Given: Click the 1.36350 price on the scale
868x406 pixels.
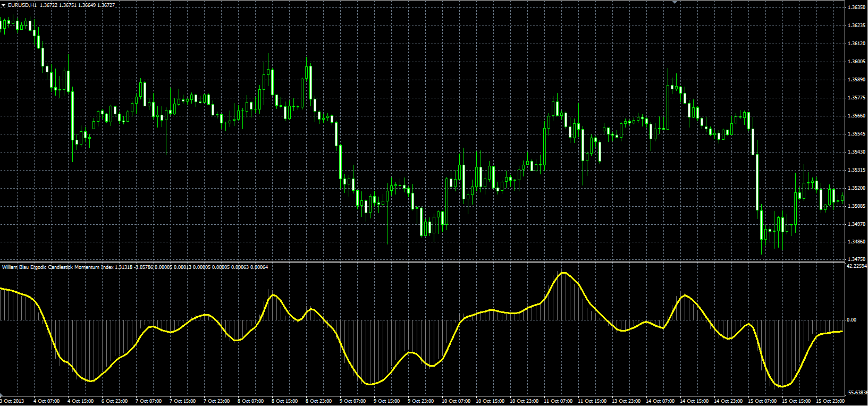Looking at the screenshot, I should point(855,7).
